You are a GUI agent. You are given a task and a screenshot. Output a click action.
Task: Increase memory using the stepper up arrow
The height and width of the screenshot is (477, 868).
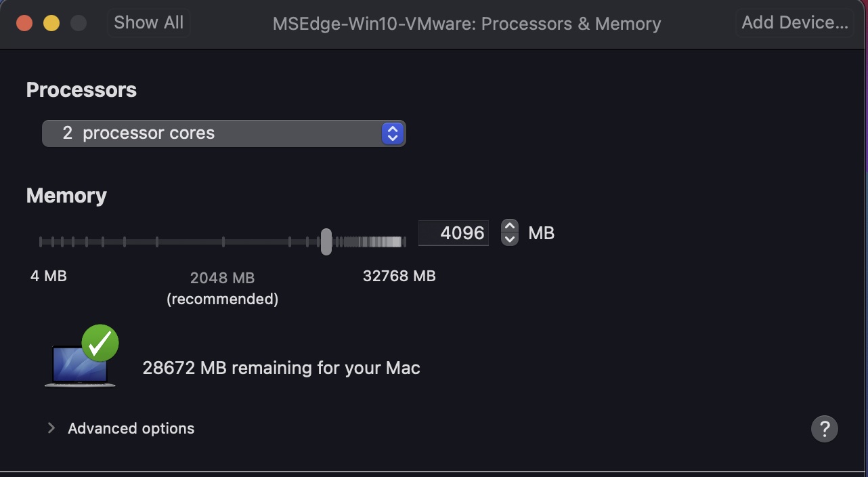click(x=510, y=226)
